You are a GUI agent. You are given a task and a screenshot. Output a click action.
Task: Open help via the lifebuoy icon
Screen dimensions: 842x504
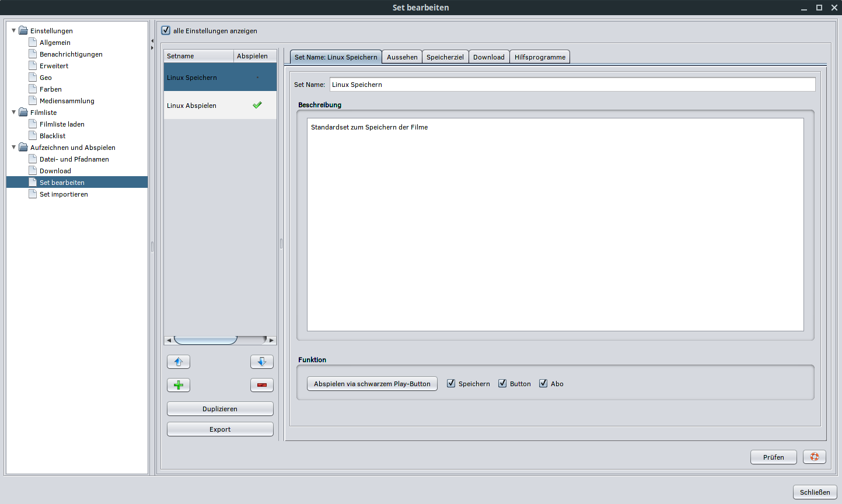814,457
